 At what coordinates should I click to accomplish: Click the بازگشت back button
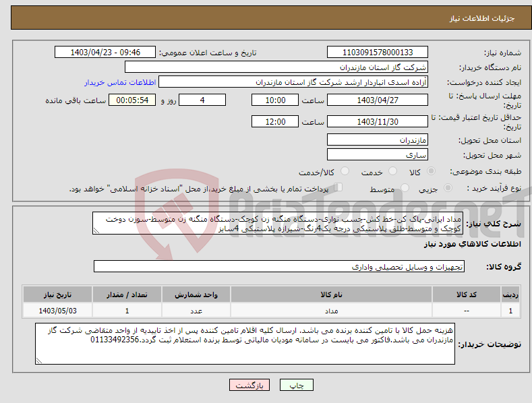[x=249, y=385]
